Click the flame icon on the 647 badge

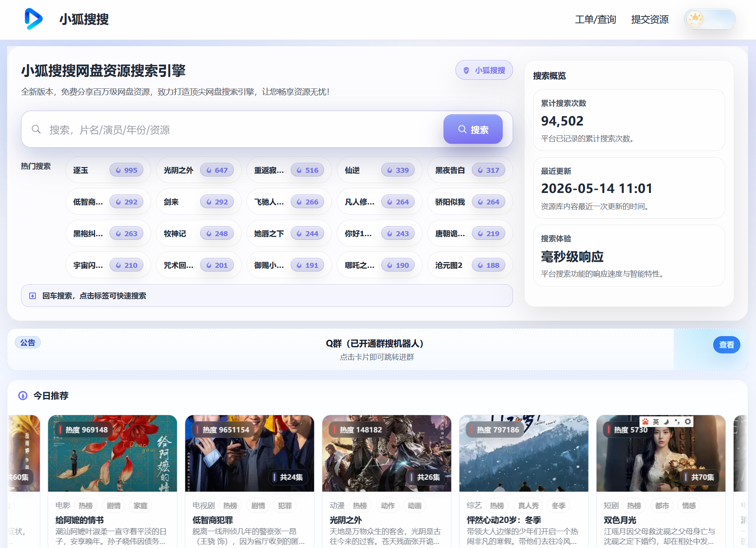209,170
